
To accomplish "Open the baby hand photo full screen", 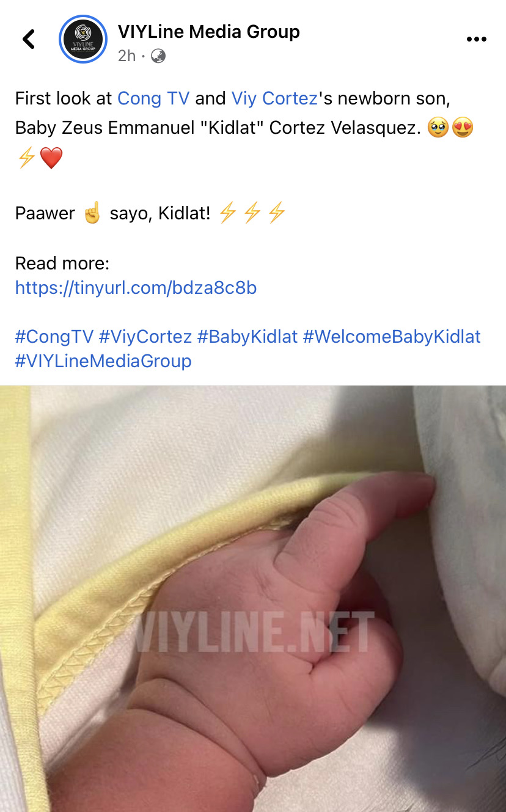I will click(253, 599).
